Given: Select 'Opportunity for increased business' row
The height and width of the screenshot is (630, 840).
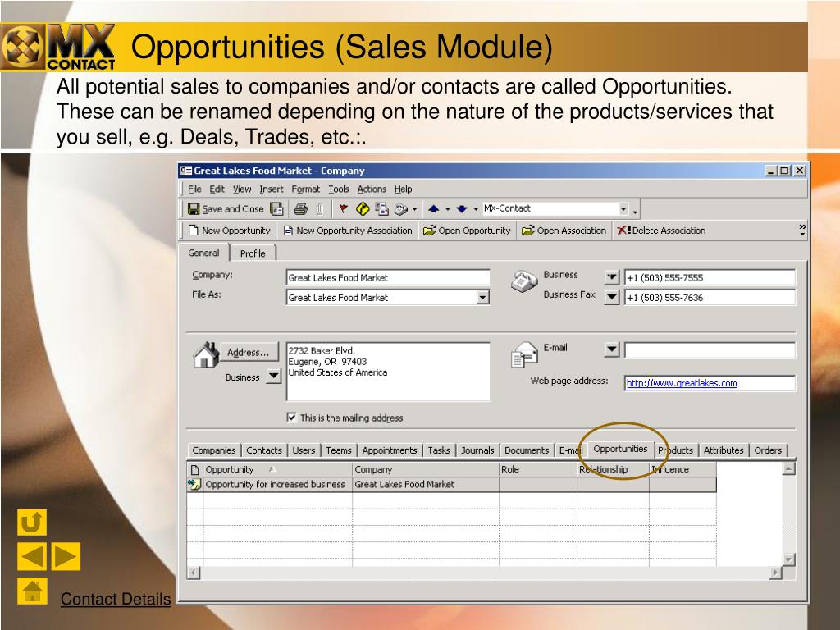Looking at the screenshot, I should [451, 484].
